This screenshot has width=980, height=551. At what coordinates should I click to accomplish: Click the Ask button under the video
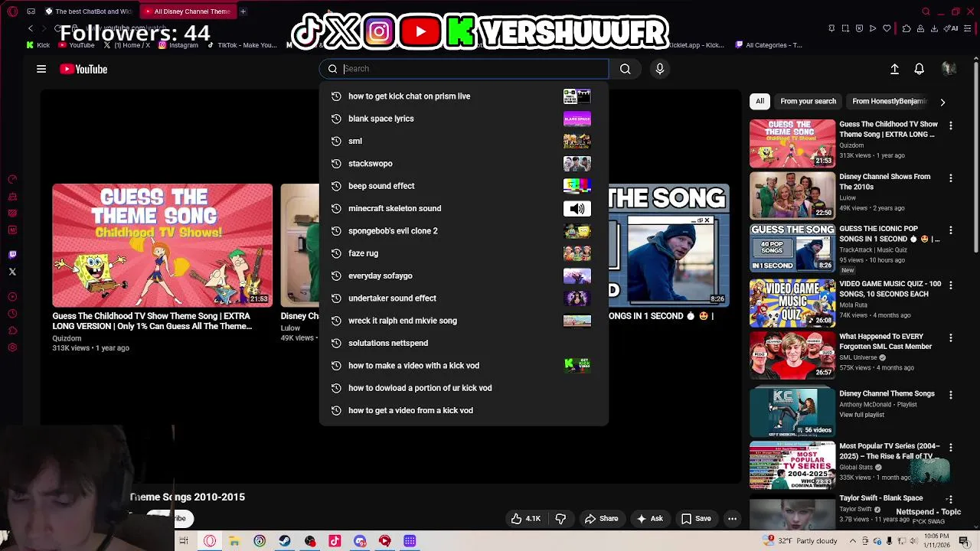tap(650, 519)
